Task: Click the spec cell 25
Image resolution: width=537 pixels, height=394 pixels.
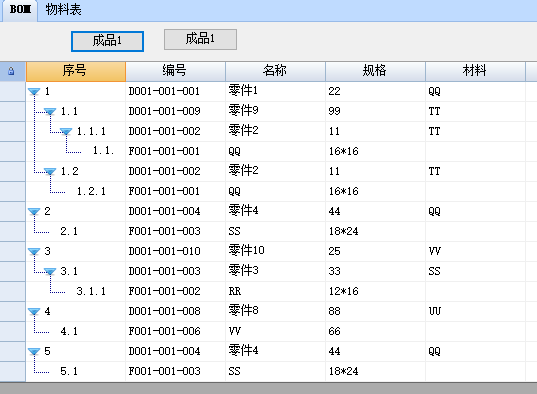Action: tap(375, 251)
